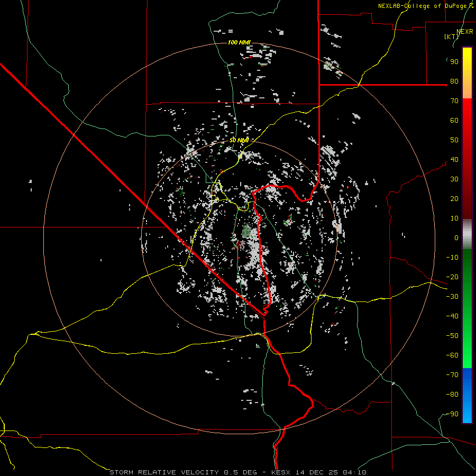Image resolution: width=476 pixels, height=476 pixels.
Task: Select the 0 value on velocity scale
Action: (456, 238)
